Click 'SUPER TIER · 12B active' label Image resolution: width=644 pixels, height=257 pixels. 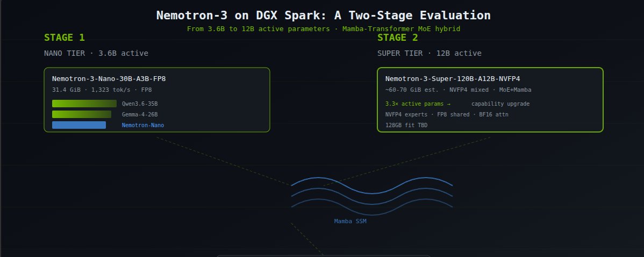(x=429, y=53)
